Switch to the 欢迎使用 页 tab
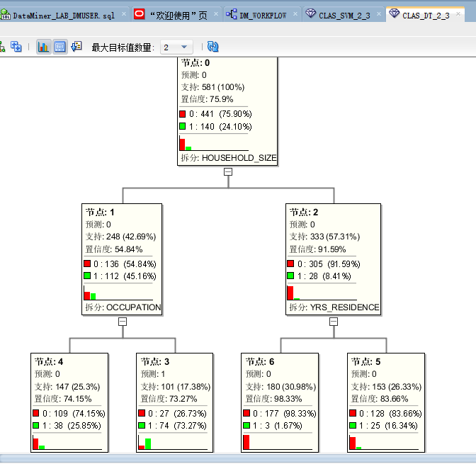The width and height of the screenshot is (476, 464). coord(178,15)
